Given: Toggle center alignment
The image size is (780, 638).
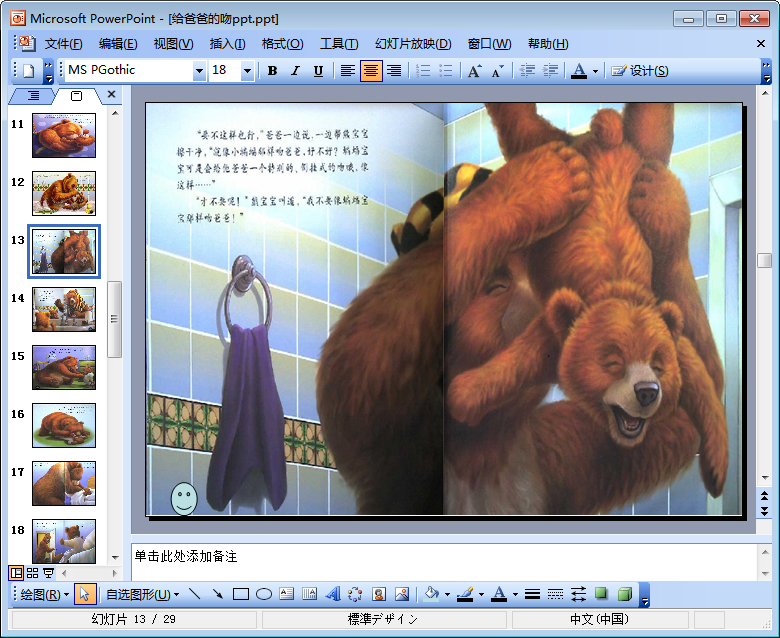Looking at the screenshot, I should click(371, 71).
